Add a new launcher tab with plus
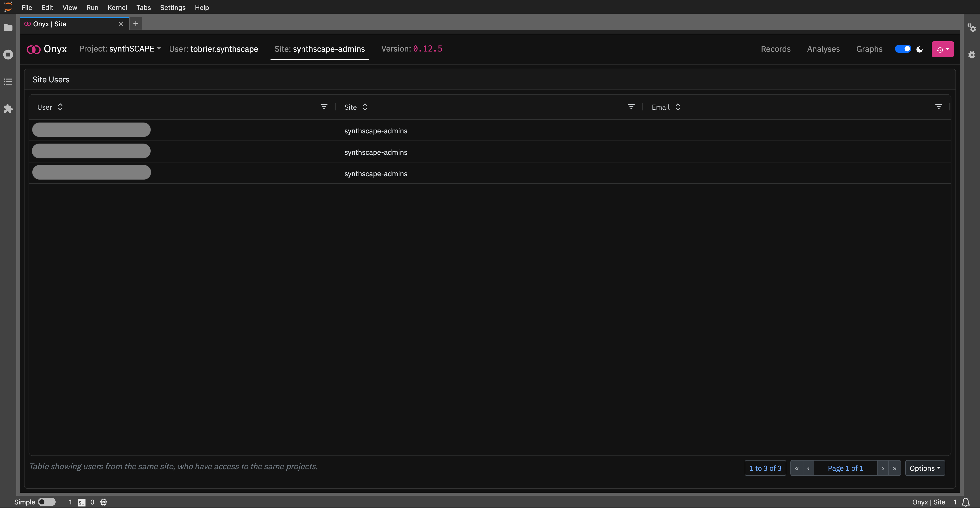 tap(136, 23)
